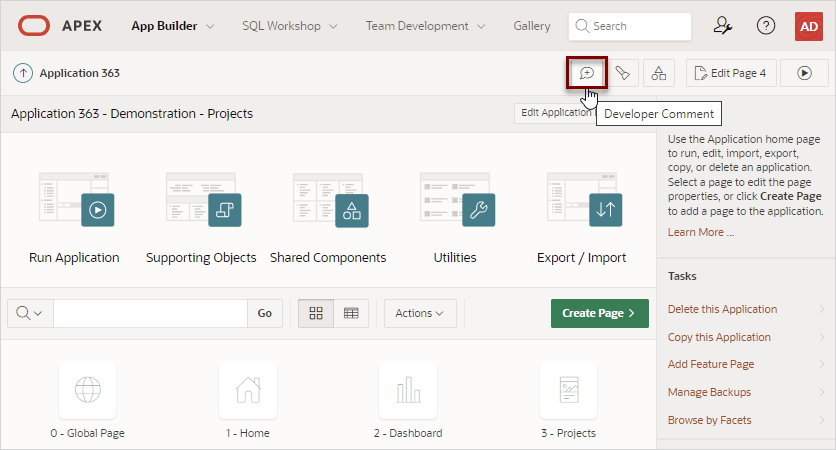
Task: Click Delete this Application task
Action: (x=722, y=309)
